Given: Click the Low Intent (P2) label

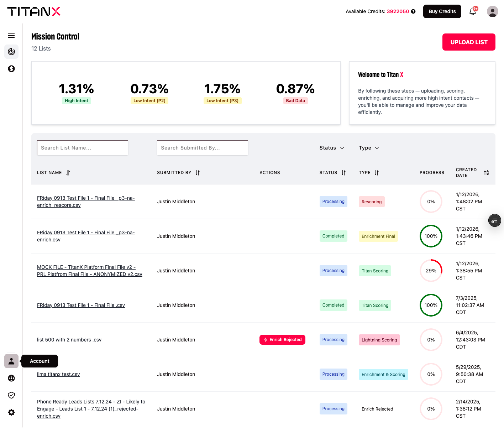Looking at the screenshot, I should 149,101.
